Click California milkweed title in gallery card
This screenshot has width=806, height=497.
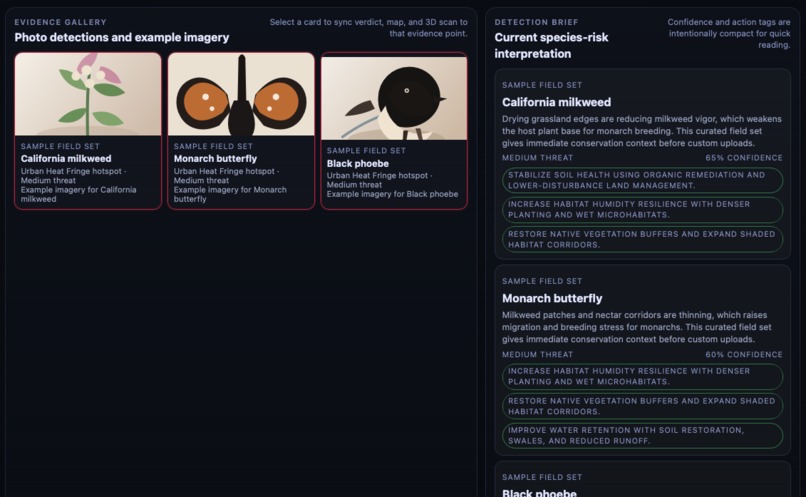point(66,159)
